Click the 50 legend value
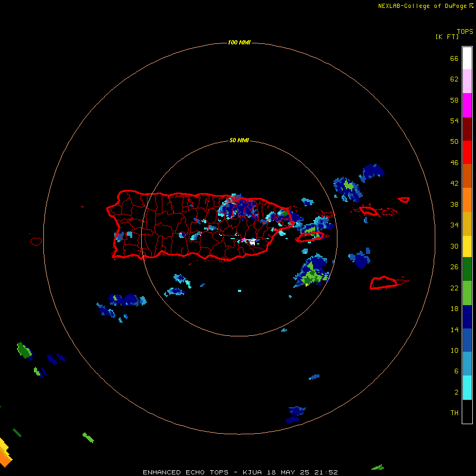 454,141
